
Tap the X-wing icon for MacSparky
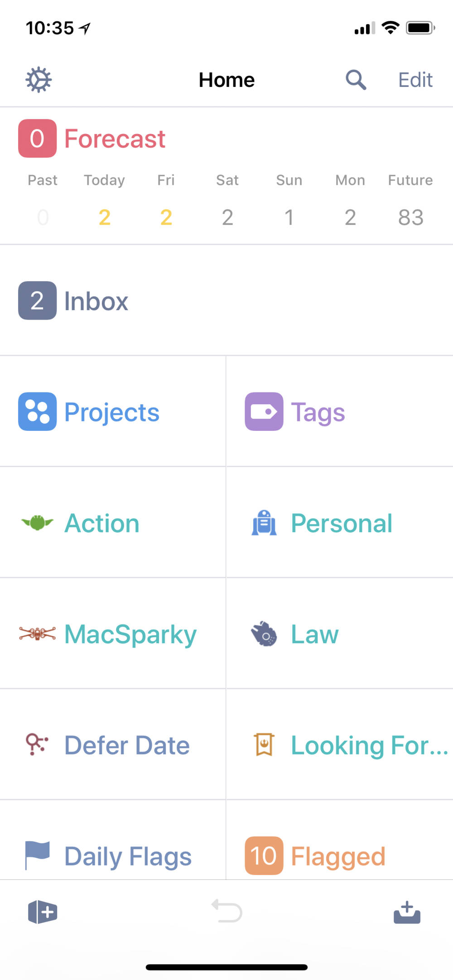click(38, 634)
